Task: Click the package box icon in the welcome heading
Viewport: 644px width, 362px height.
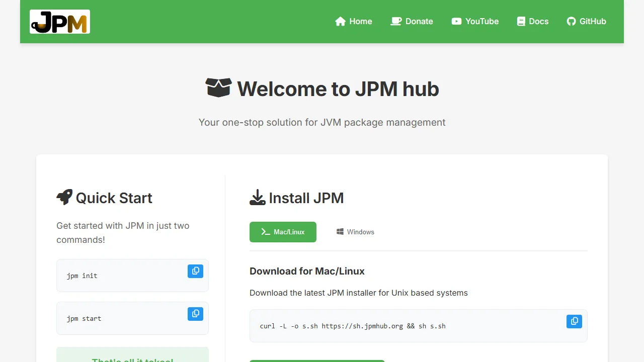Action: pyautogui.click(x=218, y=87)
